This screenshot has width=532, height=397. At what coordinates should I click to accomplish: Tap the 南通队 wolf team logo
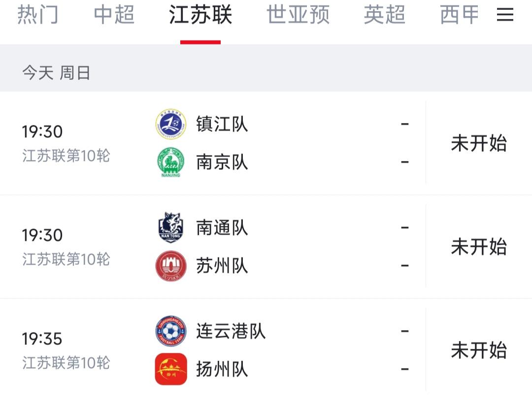(x=170, y=227)
